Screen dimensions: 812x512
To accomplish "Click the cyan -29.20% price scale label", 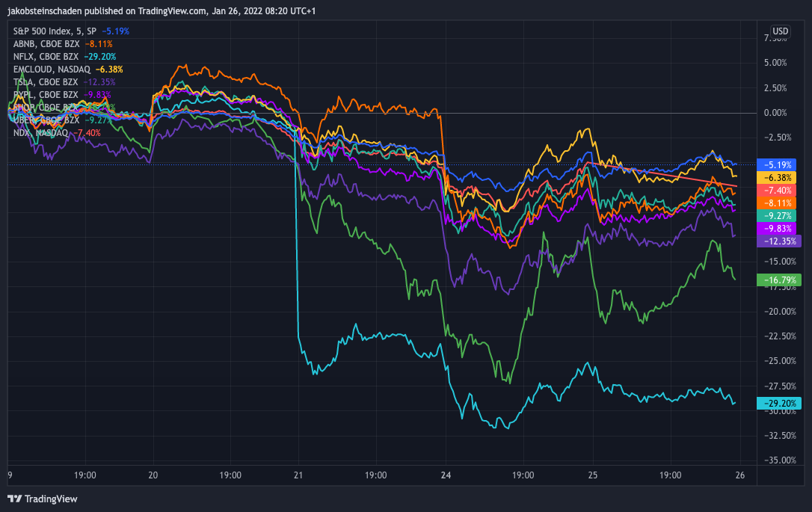I will tap(779, 404).
